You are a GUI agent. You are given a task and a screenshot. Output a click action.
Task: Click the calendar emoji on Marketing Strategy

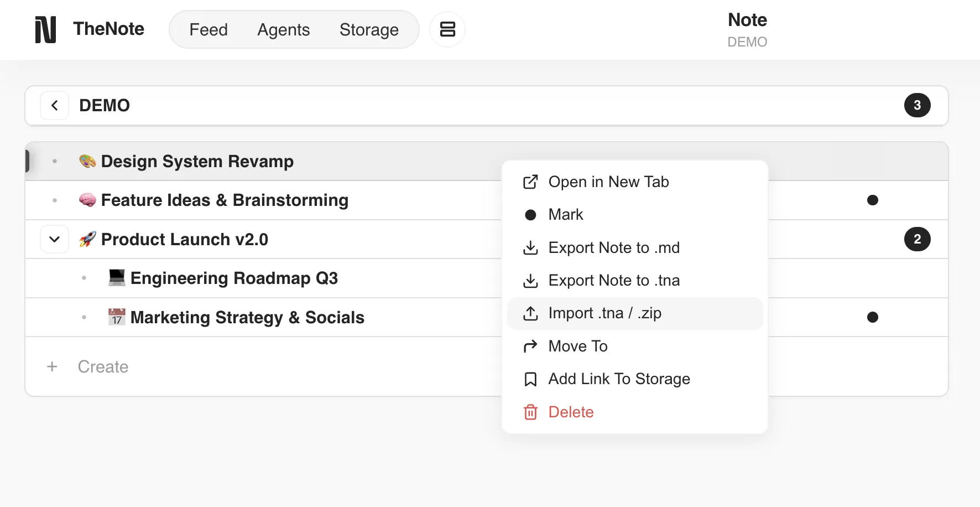coord(117,317)
